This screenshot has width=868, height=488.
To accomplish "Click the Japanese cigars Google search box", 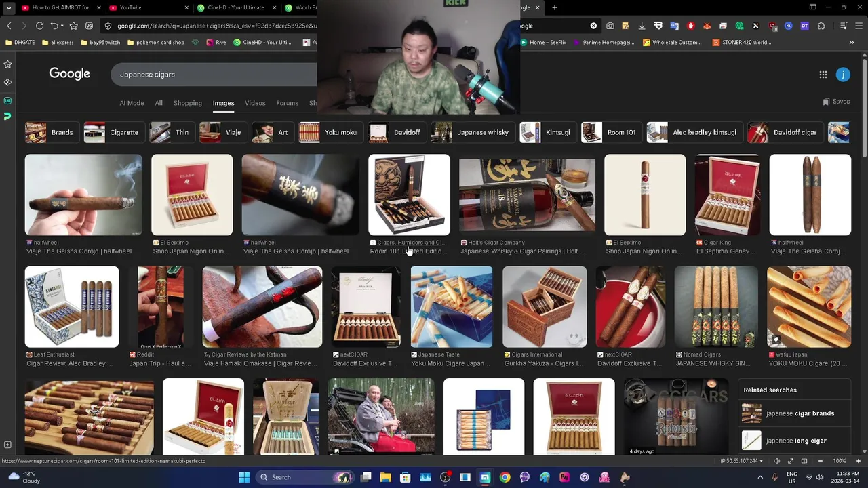I will tap(214, 75).
